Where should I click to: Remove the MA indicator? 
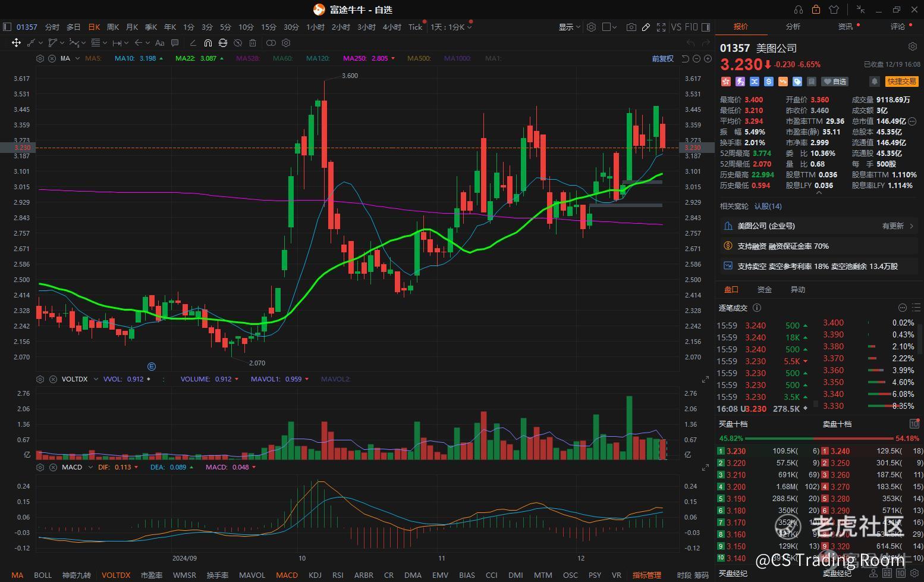coord(52,58)
